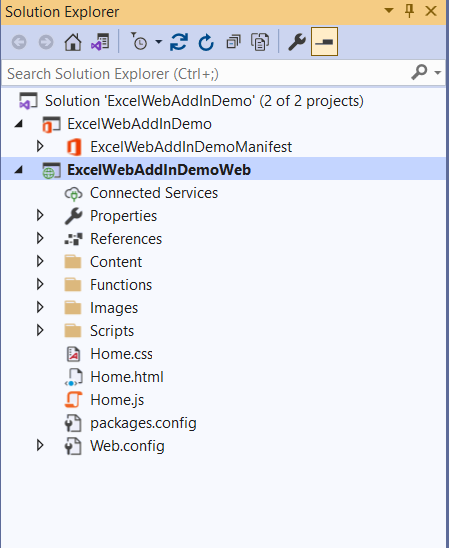This screenshot has width=449, height=548.
Task: Click the Home toolbar icon
Action: 73,42
